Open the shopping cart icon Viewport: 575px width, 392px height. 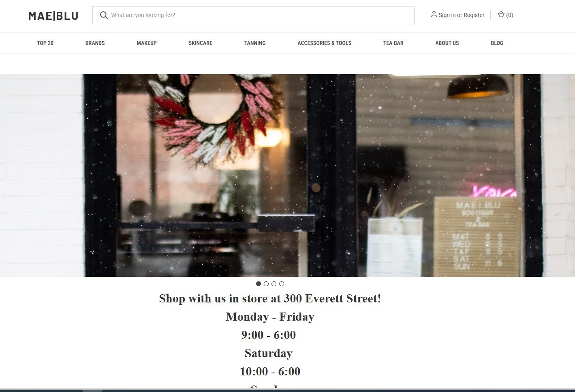[501, 15]
